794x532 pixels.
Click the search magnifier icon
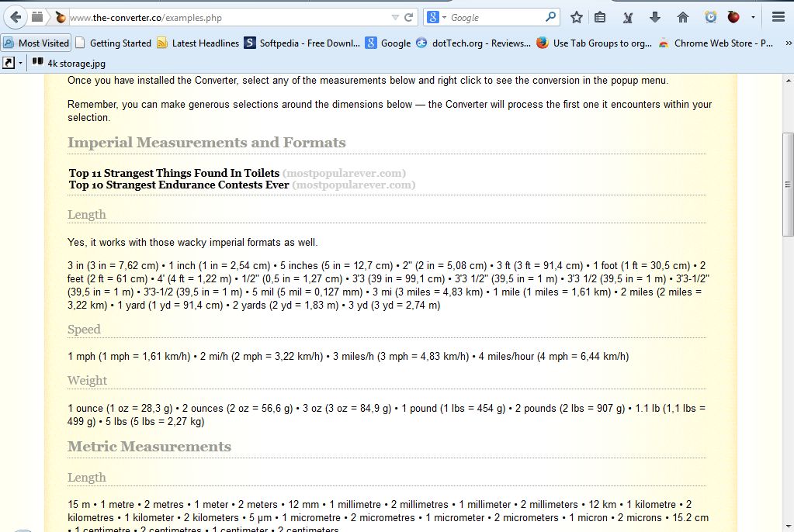coord(550,17)
